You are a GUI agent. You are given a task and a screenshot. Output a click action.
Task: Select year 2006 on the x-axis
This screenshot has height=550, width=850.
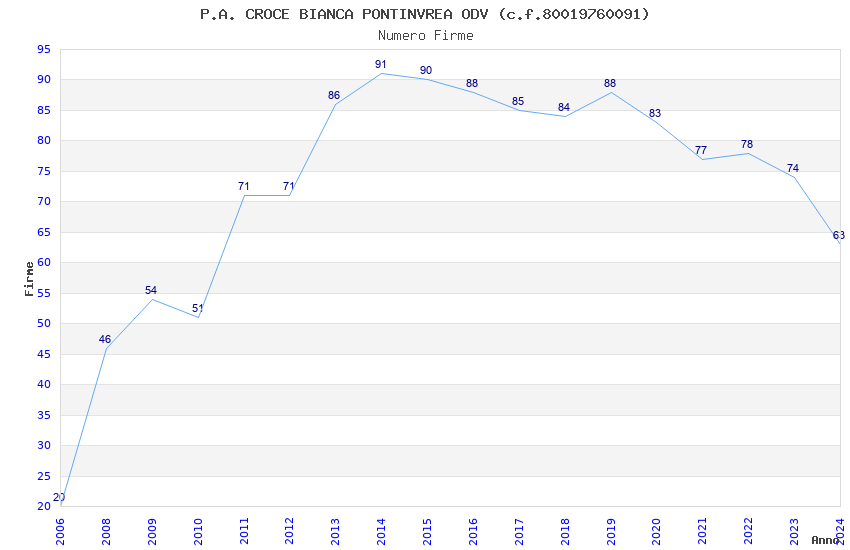(x=60, y=531)
